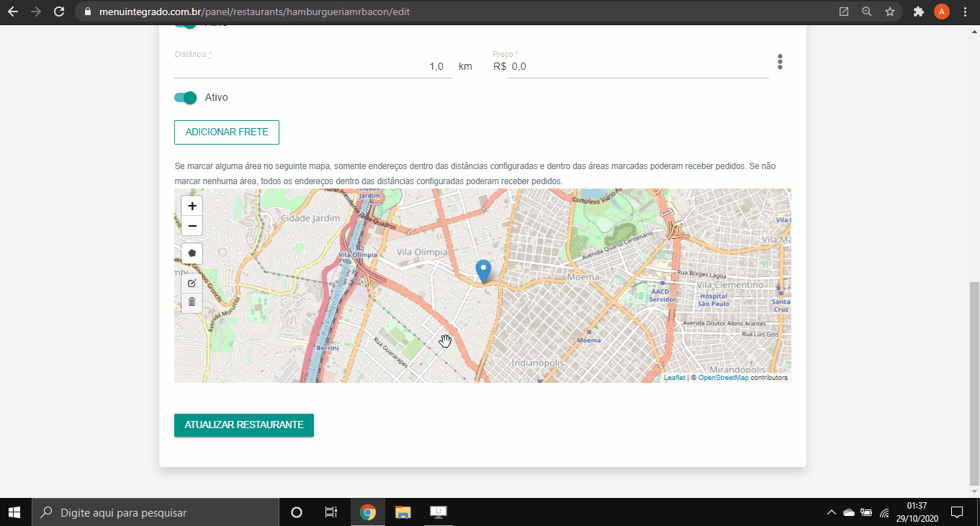Zoom in on the map

point(192,206)
